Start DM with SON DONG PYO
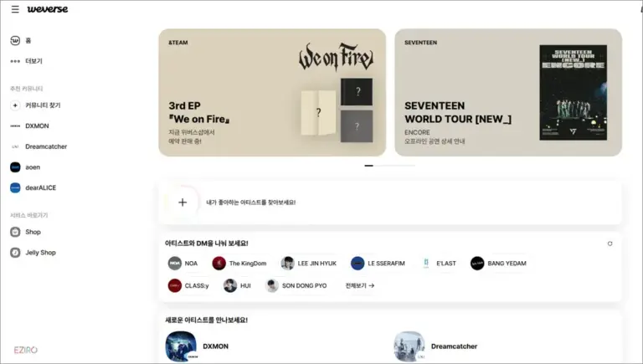This screenshot has width=643, height=364. (296, 285)
